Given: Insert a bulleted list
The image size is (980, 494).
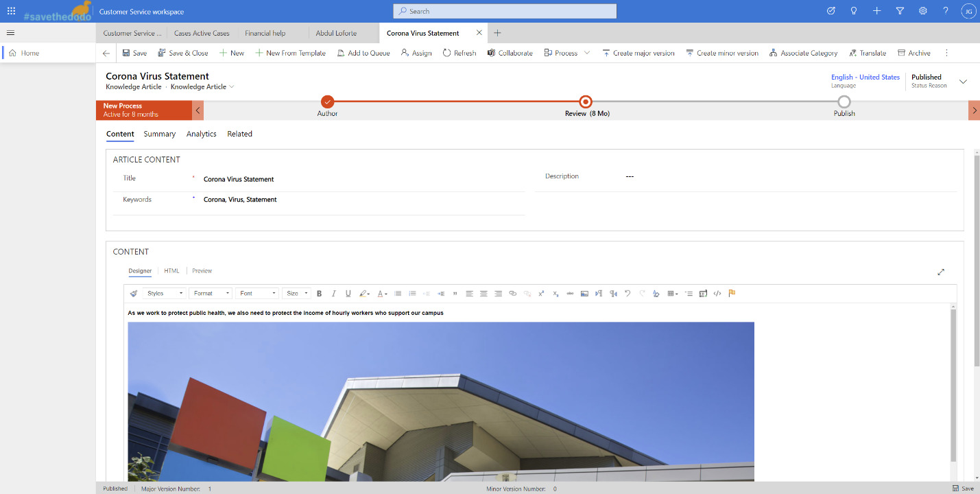Looking at the screenshot, I should 398,293.
